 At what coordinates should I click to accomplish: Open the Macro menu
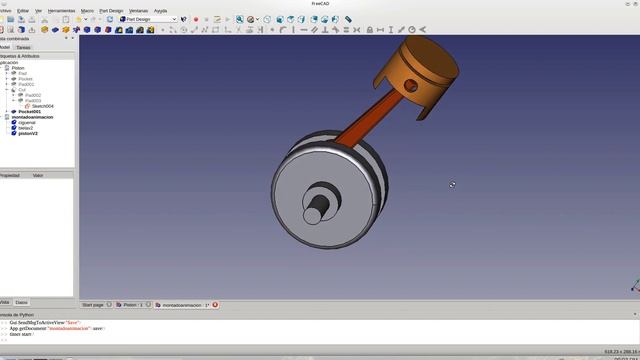tap(87, 11)
